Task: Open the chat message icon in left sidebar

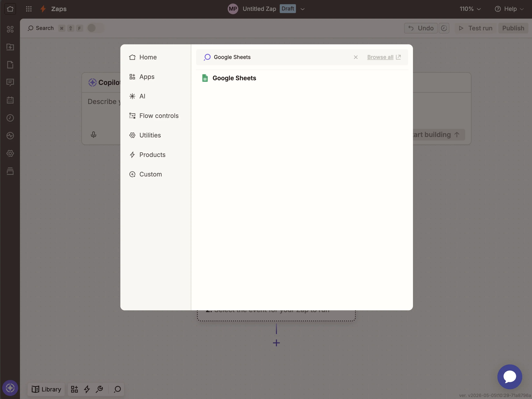Action: click(10, 82)
